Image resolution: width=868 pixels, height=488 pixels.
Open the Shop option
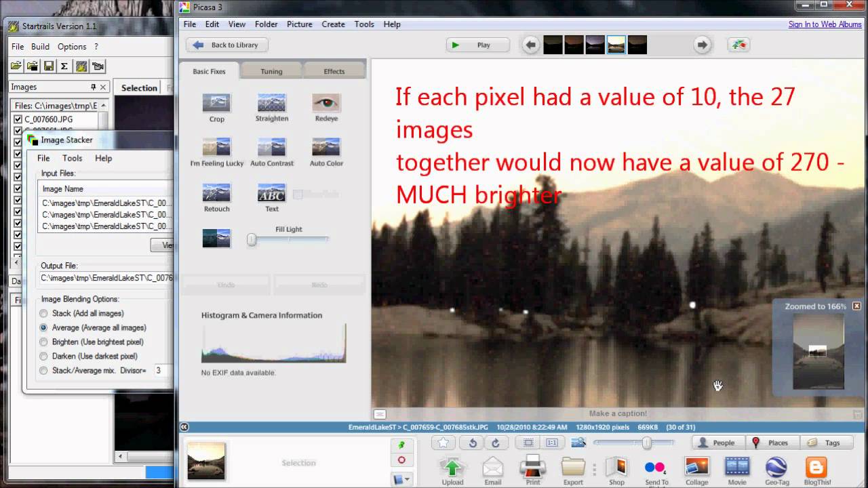point(616,470)
